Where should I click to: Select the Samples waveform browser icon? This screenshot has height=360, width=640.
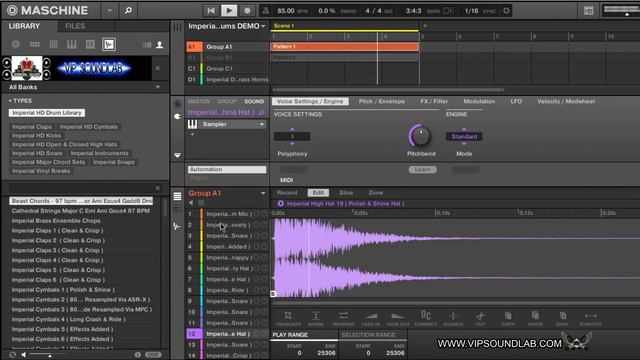(109, 44)
